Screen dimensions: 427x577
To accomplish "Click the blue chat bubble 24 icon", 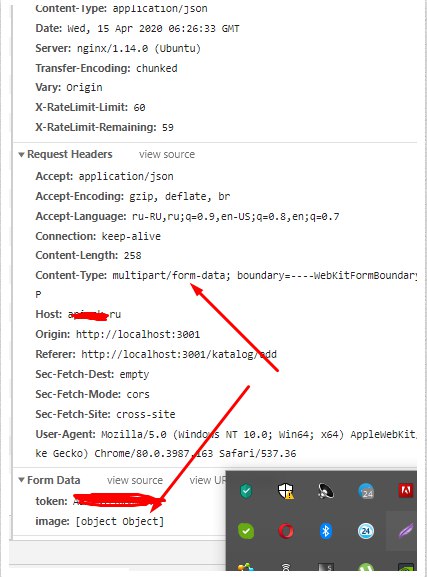I will (x=366, y=491).
